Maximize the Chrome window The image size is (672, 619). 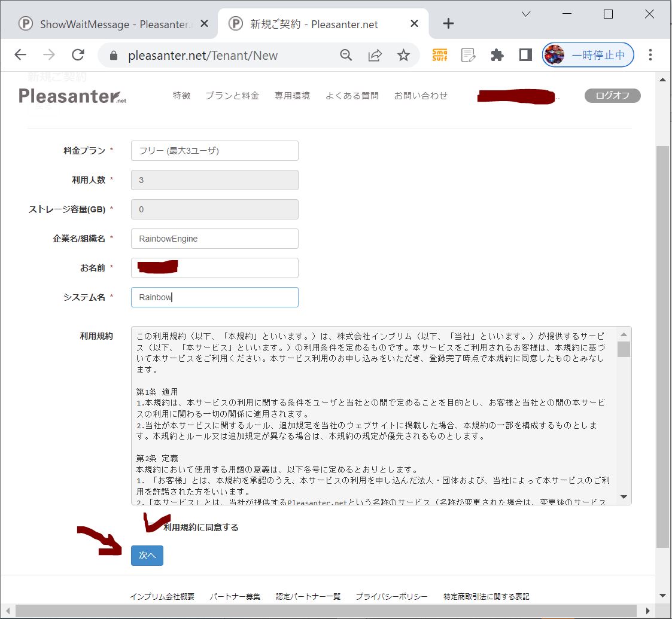pos(608,14)
